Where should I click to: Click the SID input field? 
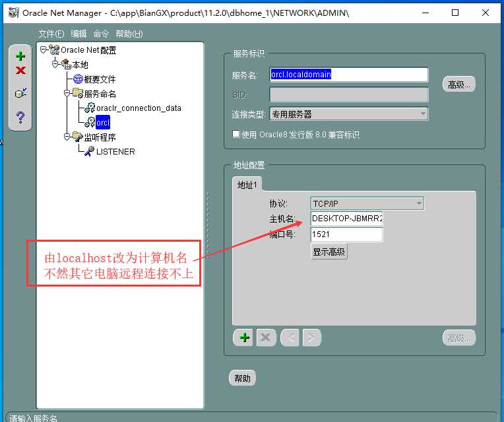349,94
